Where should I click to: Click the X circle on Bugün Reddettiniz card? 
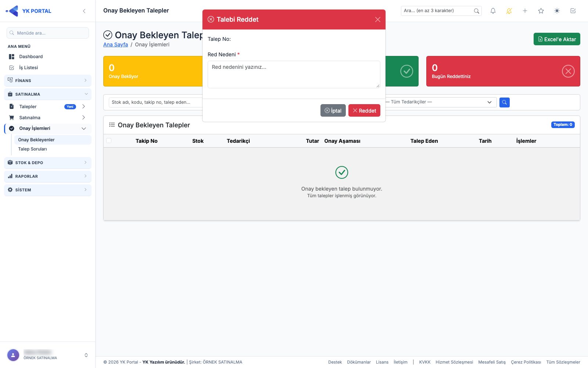568,71
